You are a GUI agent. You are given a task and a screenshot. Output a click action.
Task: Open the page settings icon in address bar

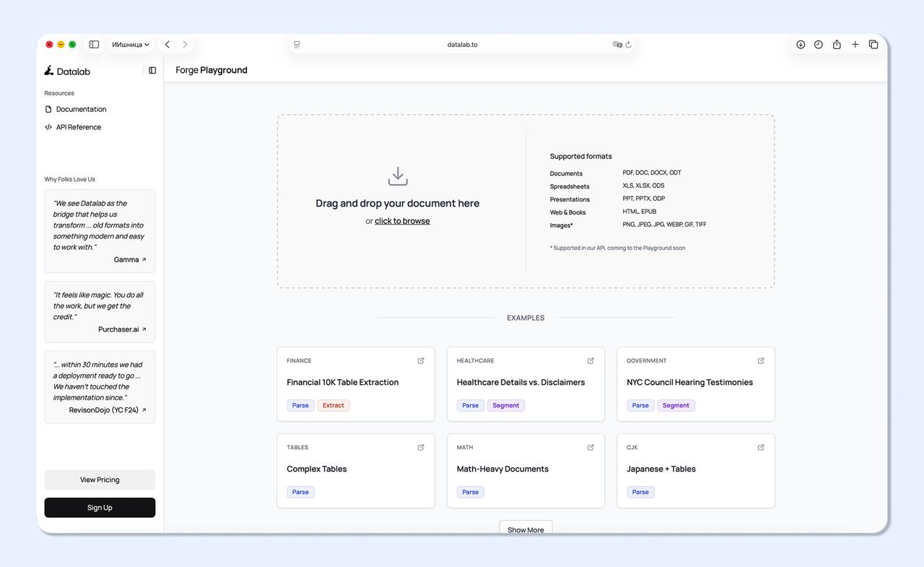(x=297, y=44)
